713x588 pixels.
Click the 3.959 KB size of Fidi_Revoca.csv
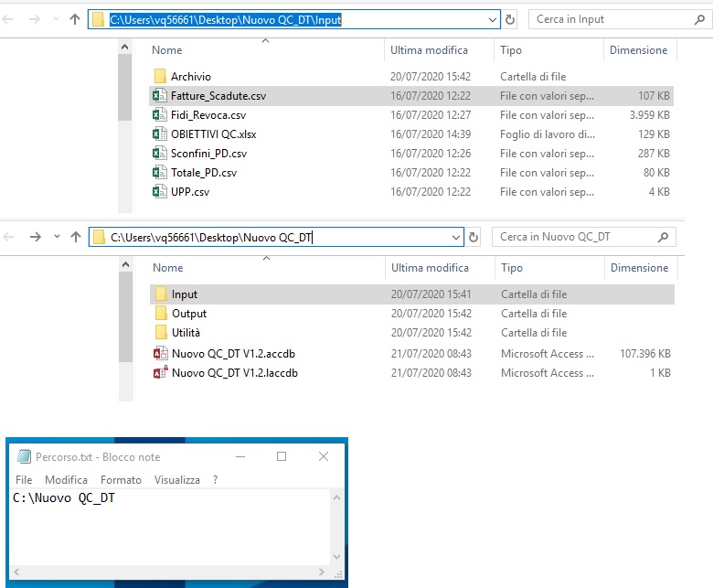[649, 115]
